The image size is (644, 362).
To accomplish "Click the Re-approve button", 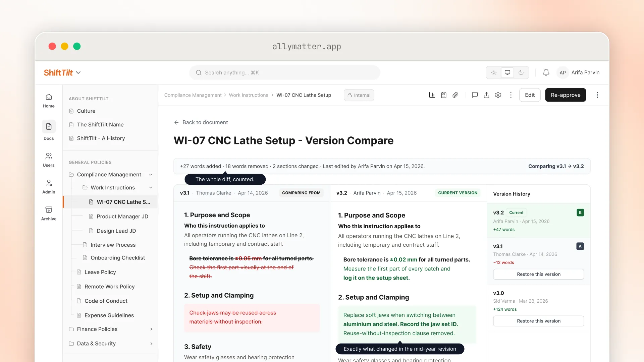I will click(566, 95).
